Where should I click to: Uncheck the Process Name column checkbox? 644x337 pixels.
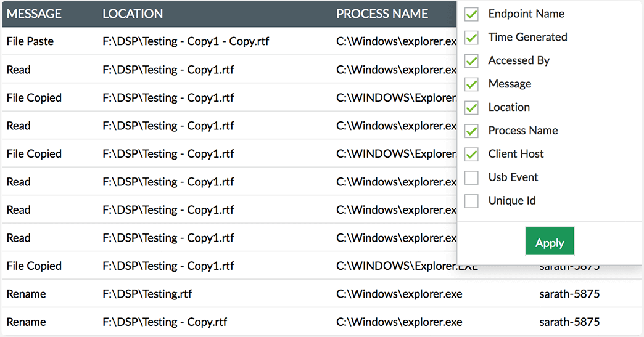click(471, 131)
